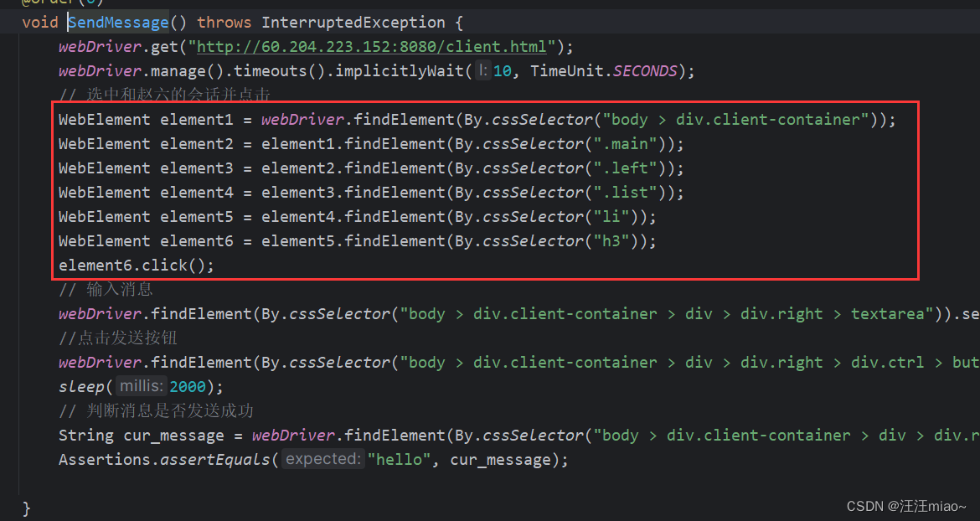Click the 'void' keyword in method declaration
The image size is (980, 521).
point(40,23)
